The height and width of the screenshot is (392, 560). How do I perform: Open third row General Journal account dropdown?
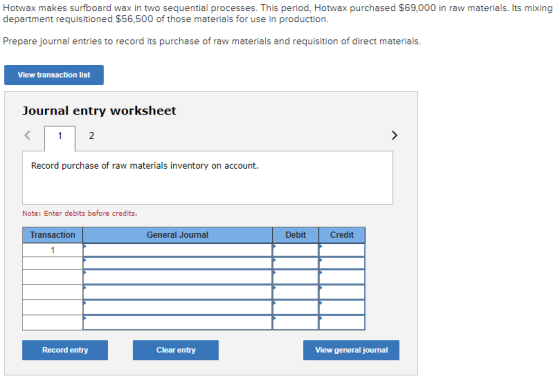(178, 277)
